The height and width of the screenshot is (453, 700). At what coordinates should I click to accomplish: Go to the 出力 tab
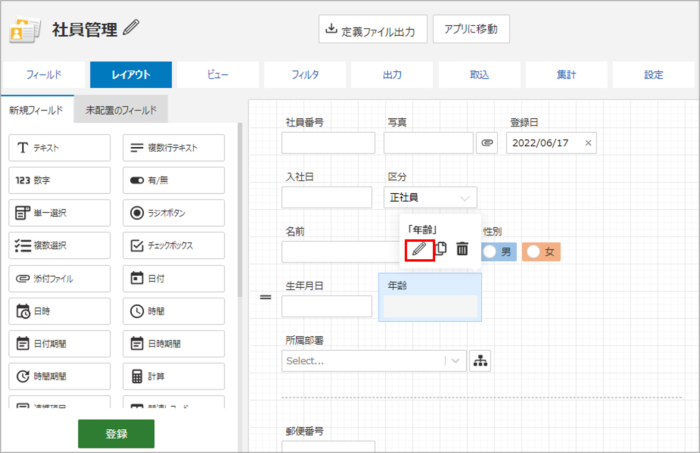pyautogui.click(x=392, y=75)
